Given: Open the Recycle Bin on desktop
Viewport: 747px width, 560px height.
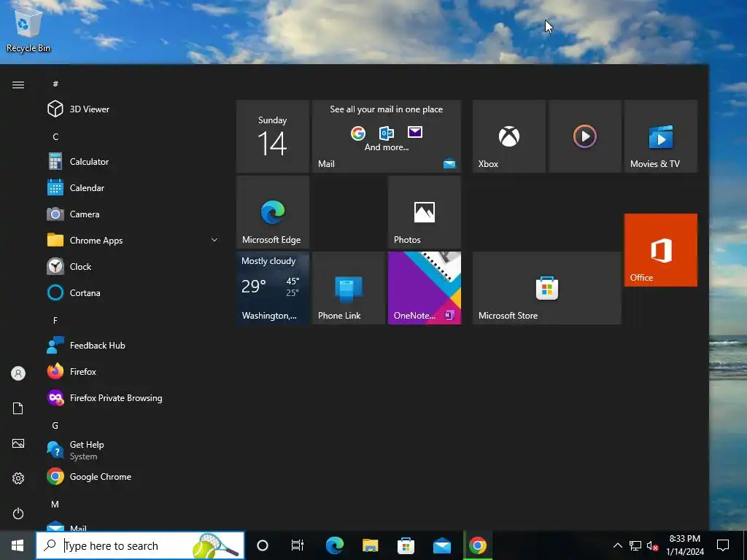Looking at the screenshot, I should (x=28, y=29).
